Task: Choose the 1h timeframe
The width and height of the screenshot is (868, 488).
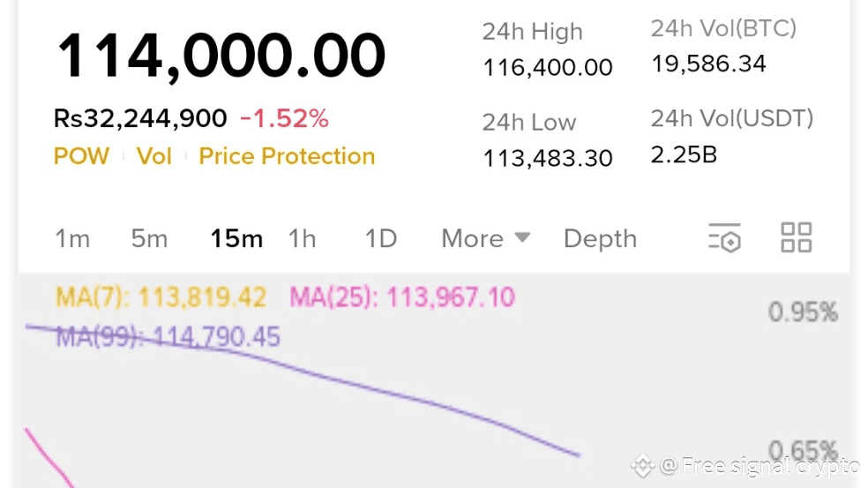Action: (x=302, y=239)
